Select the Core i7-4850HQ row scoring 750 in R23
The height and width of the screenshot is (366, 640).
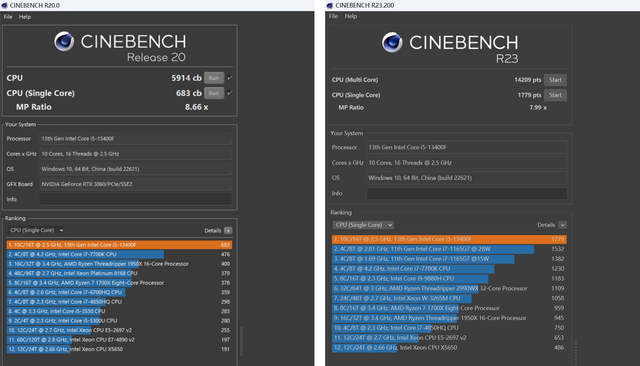tap(449, 328)
